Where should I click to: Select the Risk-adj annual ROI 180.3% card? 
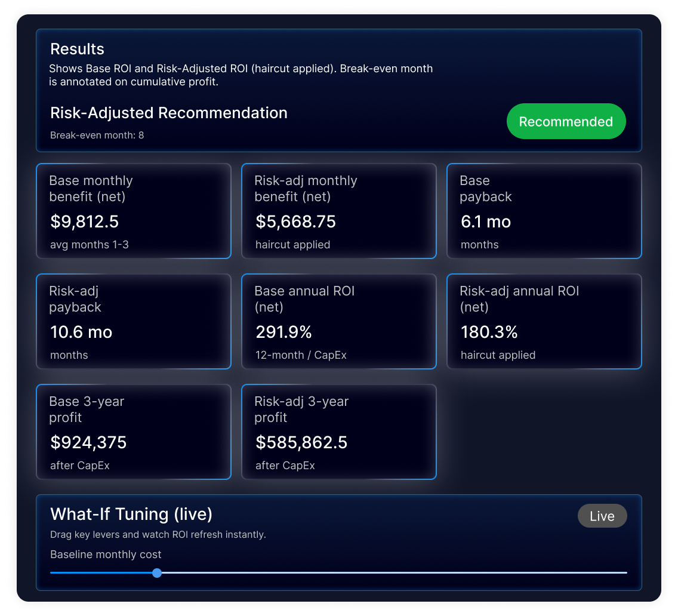544,322
